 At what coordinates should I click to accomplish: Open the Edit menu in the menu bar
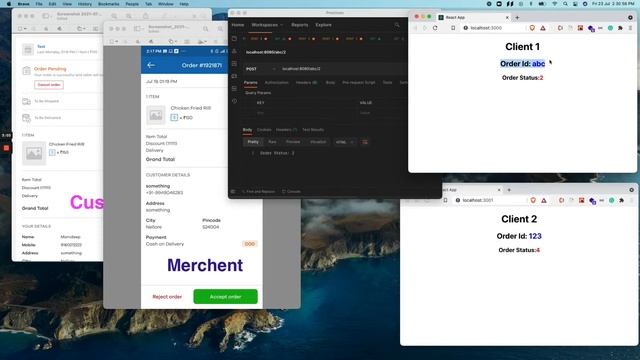click(52, 4)
